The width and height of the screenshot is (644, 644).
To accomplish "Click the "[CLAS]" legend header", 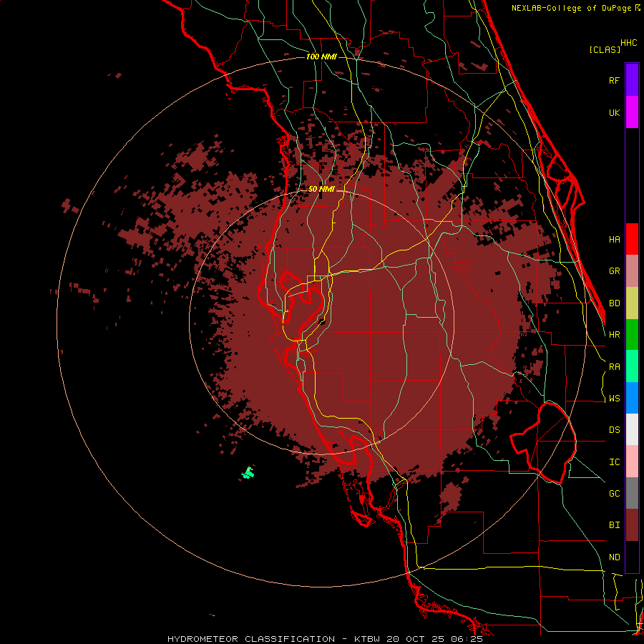I will (x=605, y=49).
